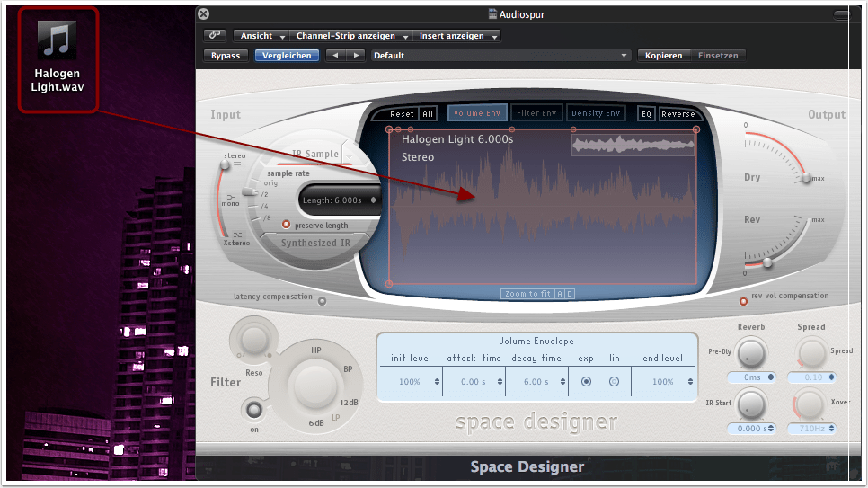868x488 pixels.
Task: Switch to the Density Env tab
Action: point(597,113)
